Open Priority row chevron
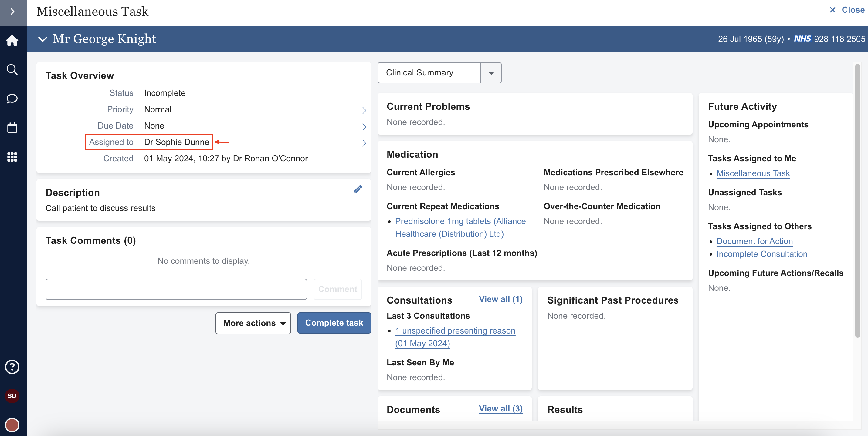868x436 pixels. 364,110
